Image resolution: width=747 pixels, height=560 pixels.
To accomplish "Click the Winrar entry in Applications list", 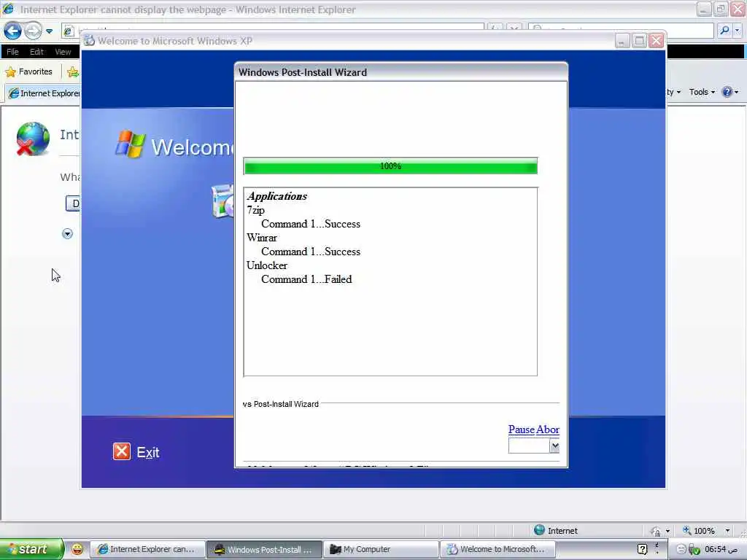I will coord(262,238).
